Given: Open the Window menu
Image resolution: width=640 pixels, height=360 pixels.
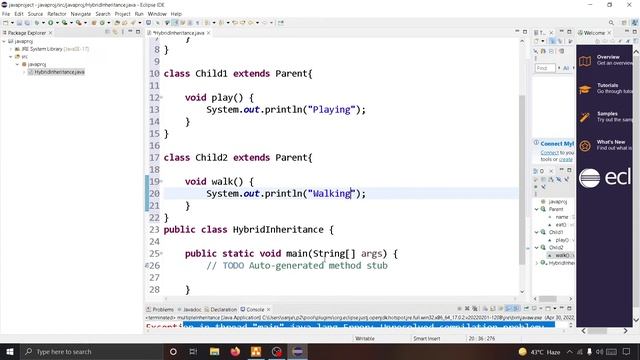Looking at the screenshot, I should pos(157,14).
